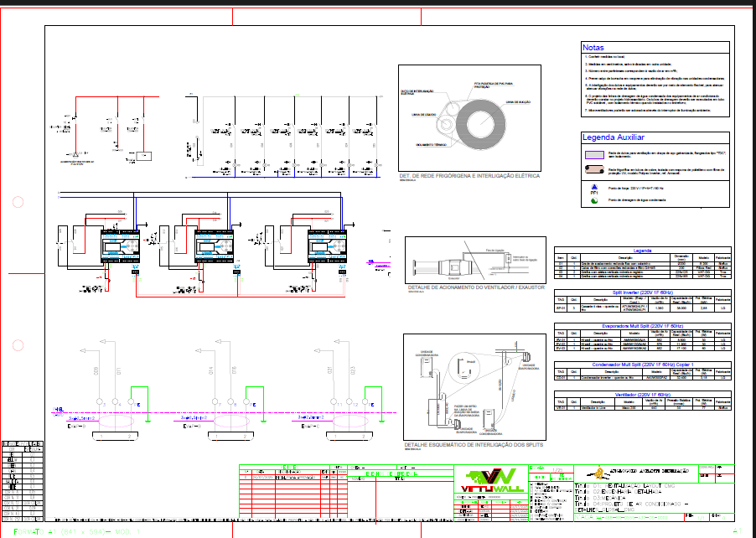
Task: Click the Evaporadora Multi Split table title
Action: tap(642, 325)
